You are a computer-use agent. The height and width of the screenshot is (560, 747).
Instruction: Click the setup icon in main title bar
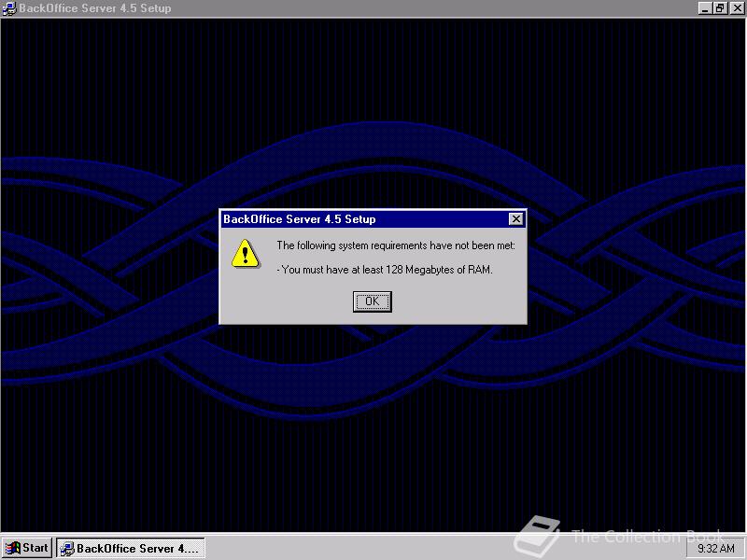tap(9, 8)
